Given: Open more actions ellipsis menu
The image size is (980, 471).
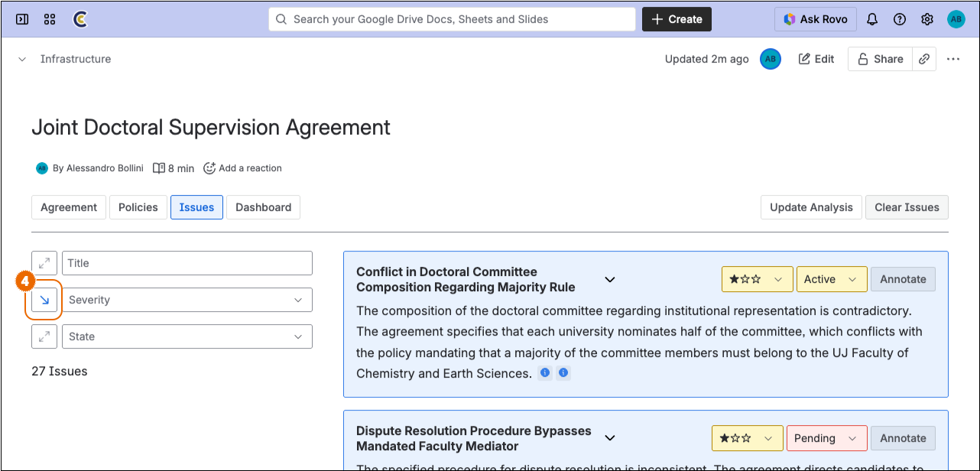Looking at the screenshot, I should tap(953, 59).
